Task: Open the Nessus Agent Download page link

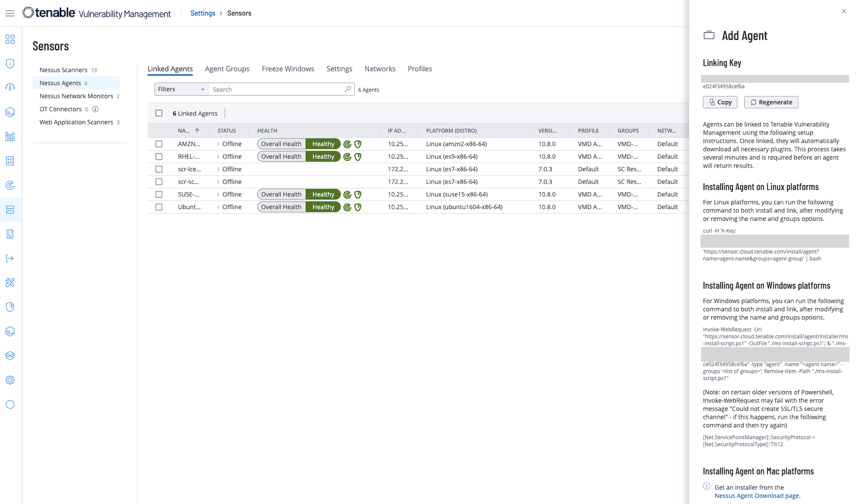Action: coord(757,495)
